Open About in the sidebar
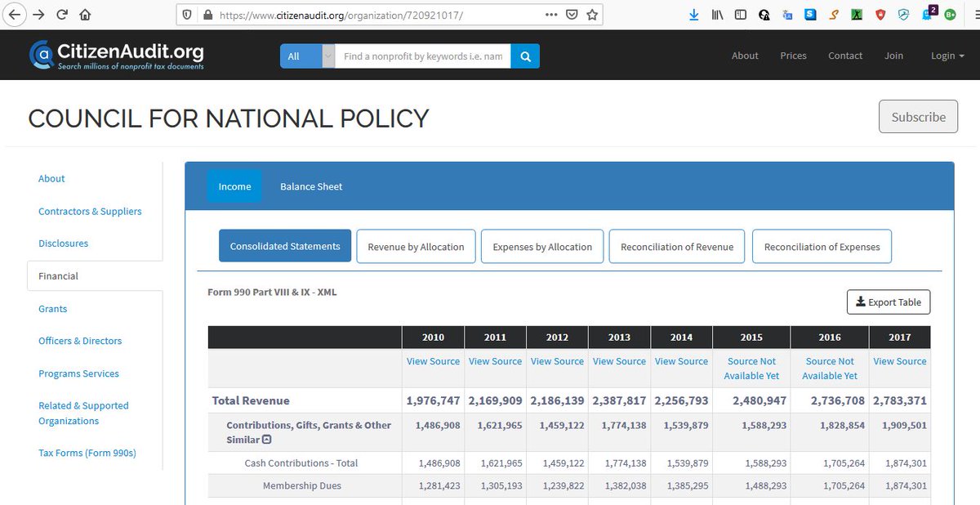 pyautogui.click(x=51, y=179)
